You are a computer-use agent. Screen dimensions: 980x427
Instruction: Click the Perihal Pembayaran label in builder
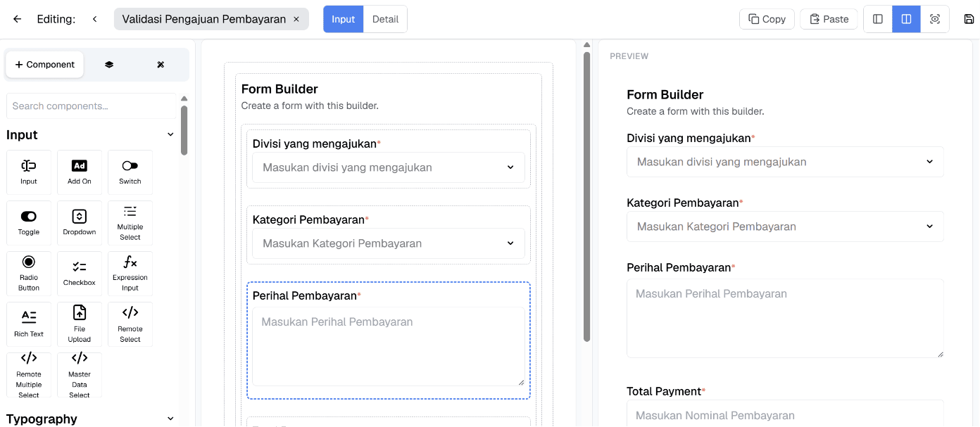point(305,296)
